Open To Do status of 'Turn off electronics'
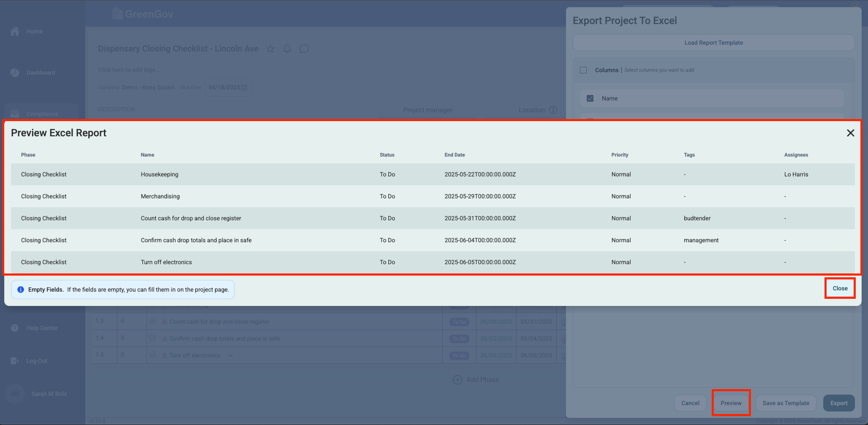Screen dimensions: 868x425 tap(459, 356)
